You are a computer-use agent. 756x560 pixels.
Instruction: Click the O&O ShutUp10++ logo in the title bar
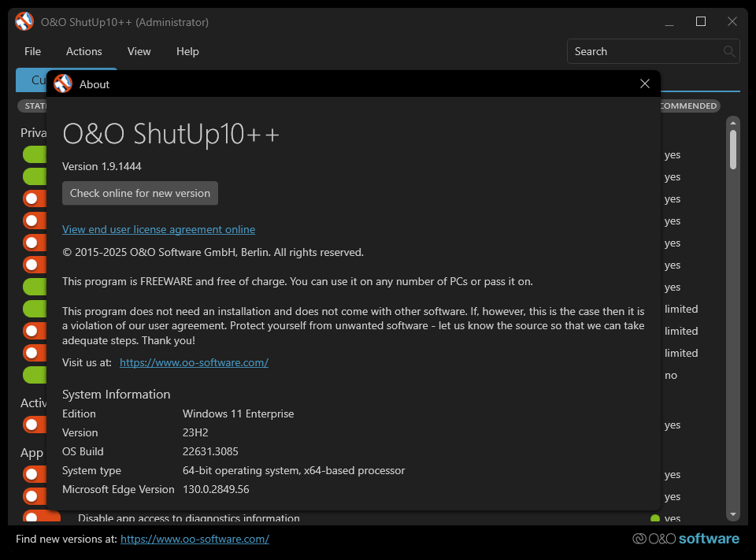click(x=24, y=22)
